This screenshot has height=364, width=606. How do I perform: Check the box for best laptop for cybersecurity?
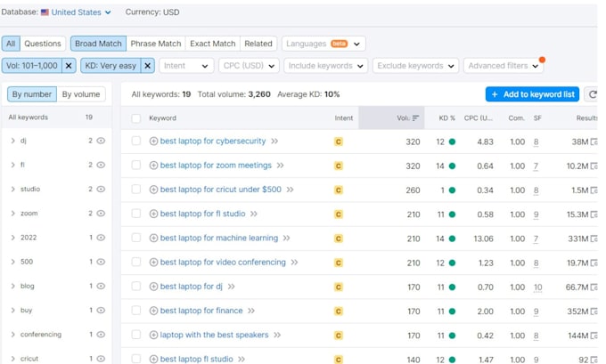136,141
